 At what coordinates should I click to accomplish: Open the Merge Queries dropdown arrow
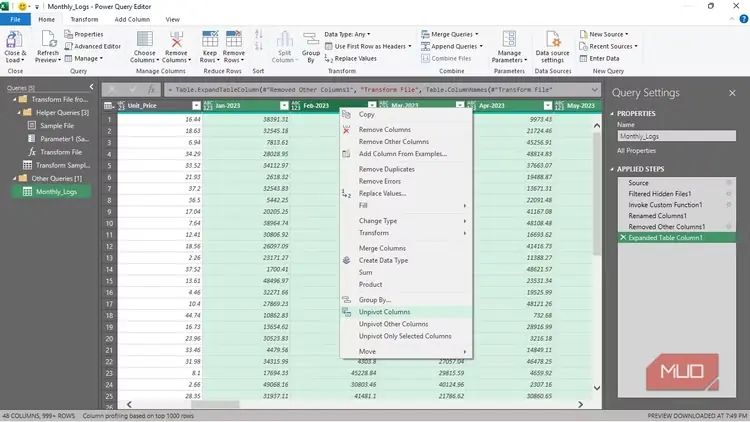coord(477,34)
